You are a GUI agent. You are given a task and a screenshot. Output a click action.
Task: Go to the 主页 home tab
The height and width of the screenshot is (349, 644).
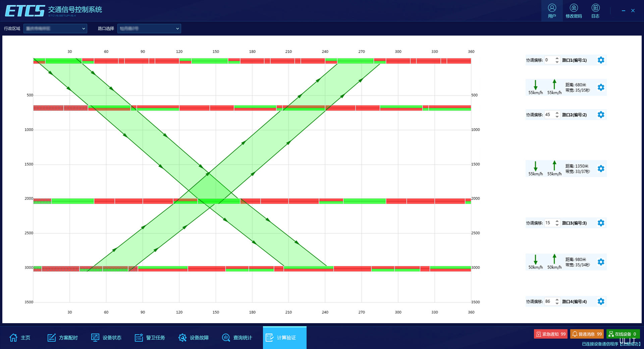tap(20, 338)
